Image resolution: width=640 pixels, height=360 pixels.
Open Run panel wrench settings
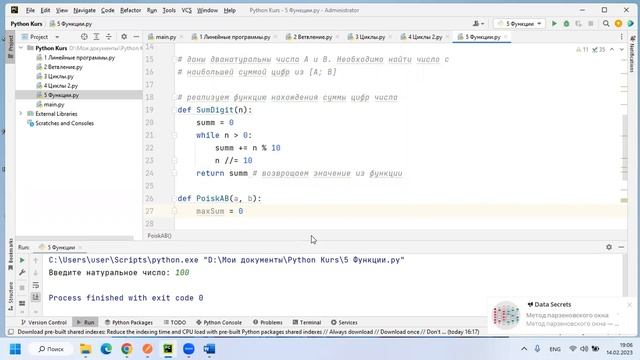(22, 272)
